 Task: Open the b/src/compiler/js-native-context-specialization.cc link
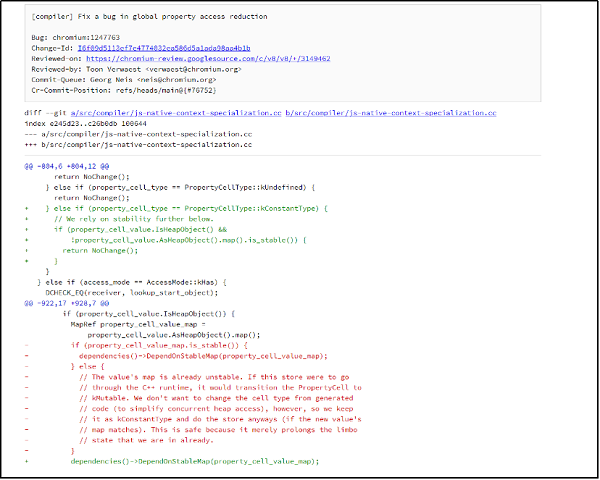click(391, 113)
